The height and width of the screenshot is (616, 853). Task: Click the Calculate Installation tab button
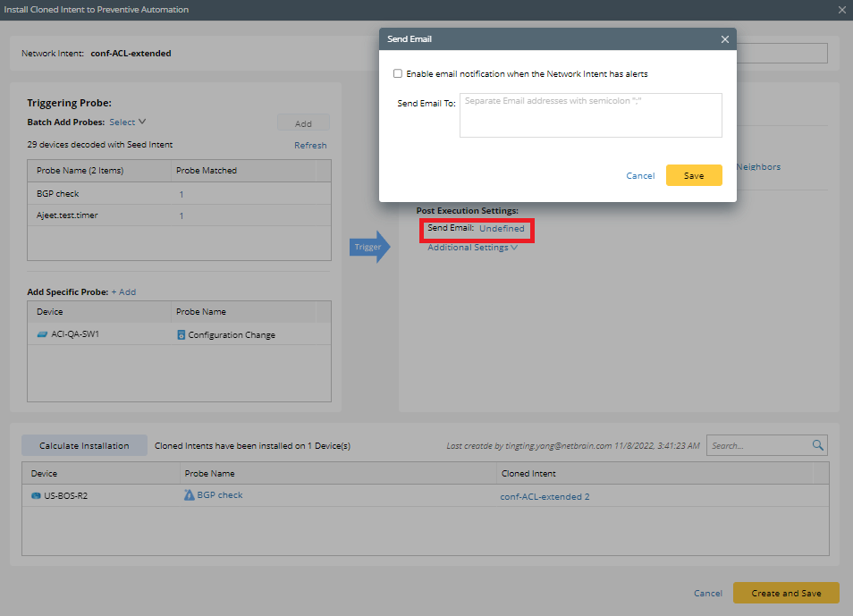84,444
